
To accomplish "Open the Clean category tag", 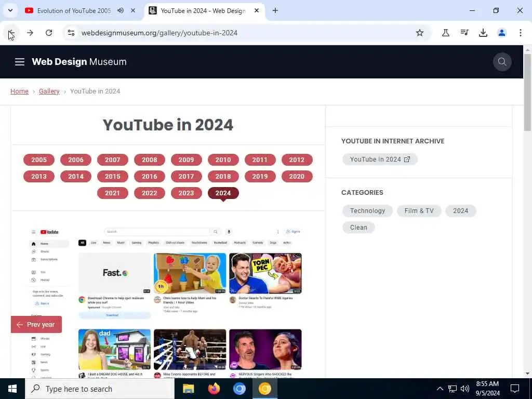I will coord(358,228).
